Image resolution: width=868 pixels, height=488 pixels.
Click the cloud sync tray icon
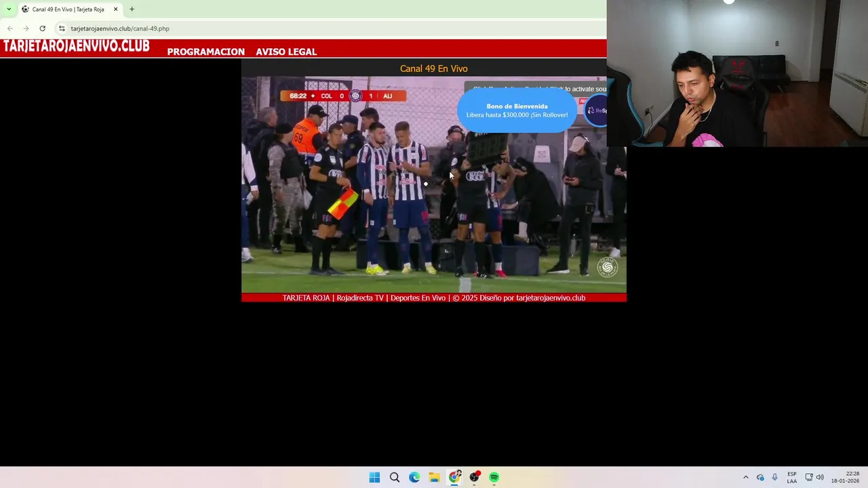click(760, 477)
